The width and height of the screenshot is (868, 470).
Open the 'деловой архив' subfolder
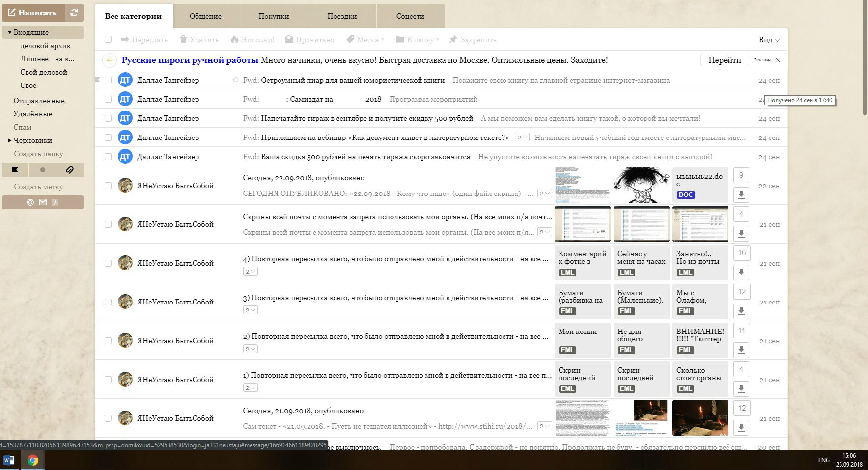(45, 46)
